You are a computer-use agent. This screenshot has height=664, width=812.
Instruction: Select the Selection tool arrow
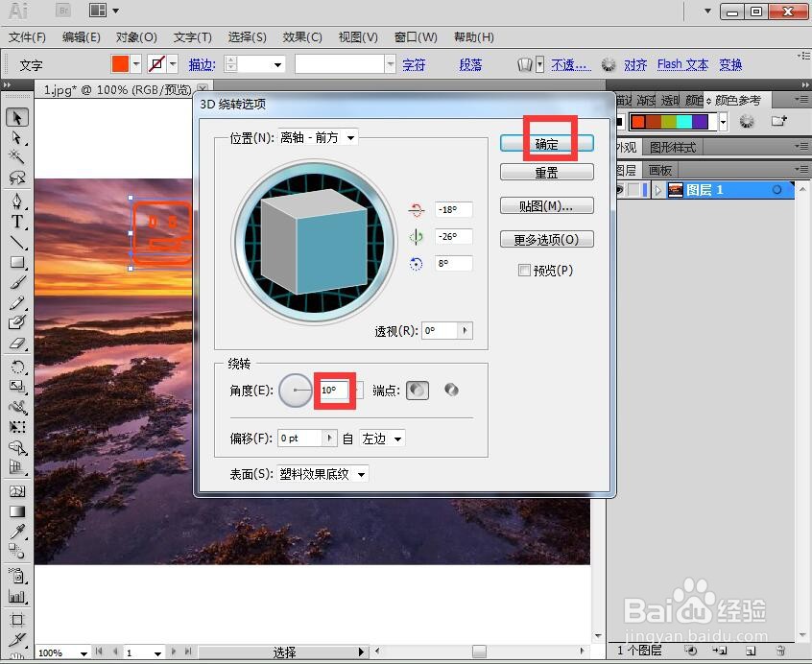[15, 117]
